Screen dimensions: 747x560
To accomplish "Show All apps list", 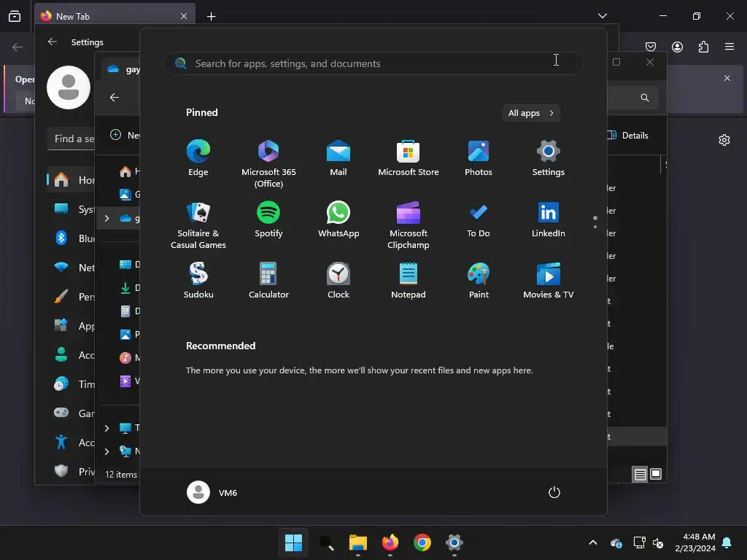I will (531, 113).
